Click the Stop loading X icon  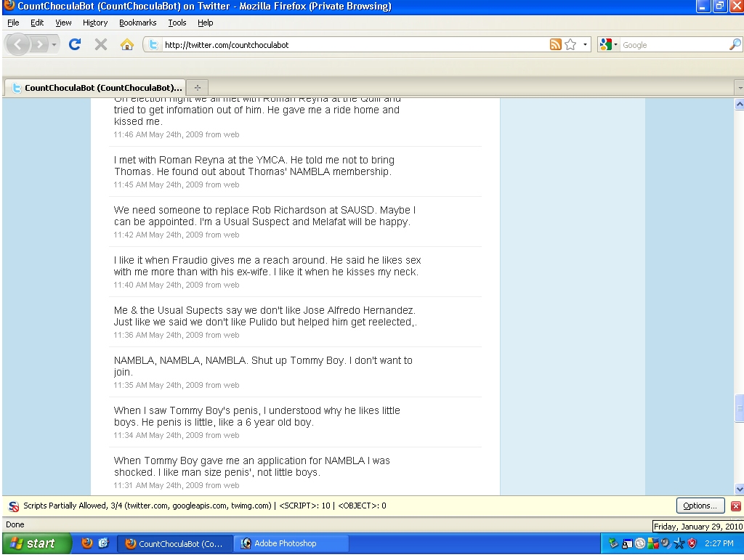click(x=101, y=45)
